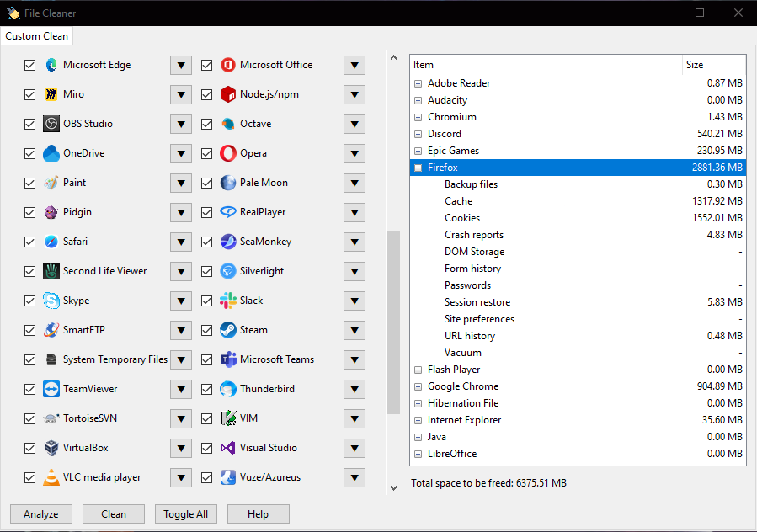Uncheck the System Temporary Files option
Screen dimensions: 757x532
click(x=29, y=359)
